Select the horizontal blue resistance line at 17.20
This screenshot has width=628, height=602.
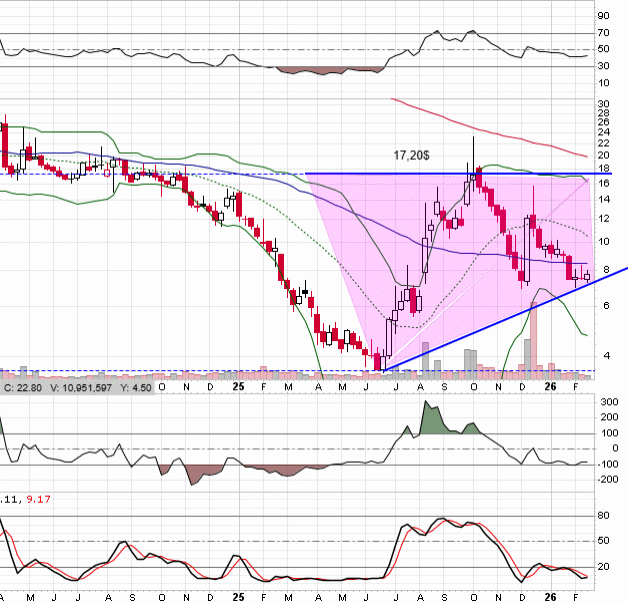click(450, 174)
